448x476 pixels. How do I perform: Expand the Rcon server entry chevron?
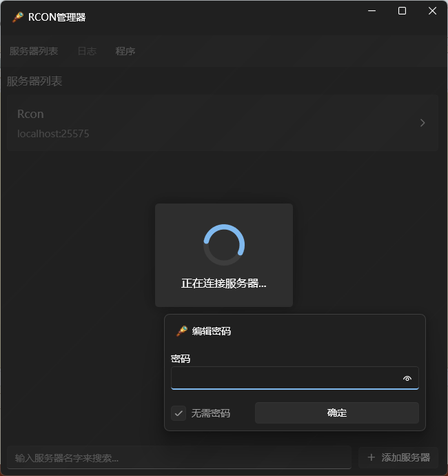click(x=422, y=123)
